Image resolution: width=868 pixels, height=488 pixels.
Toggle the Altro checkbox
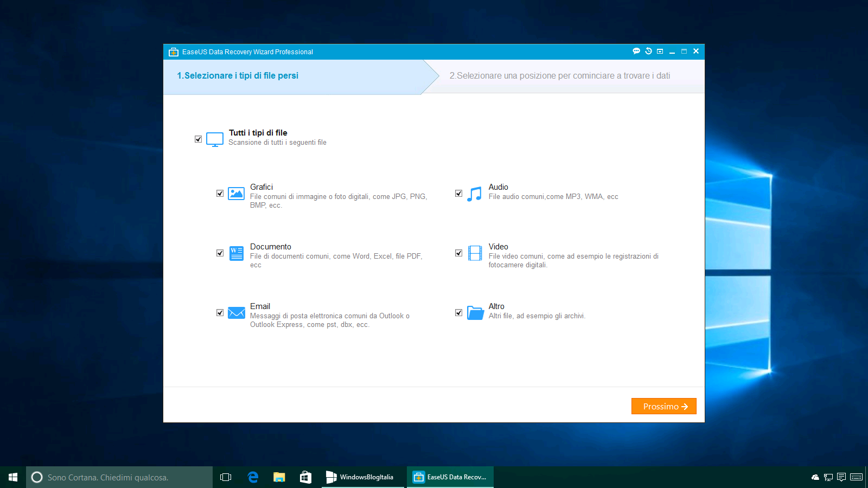(x=459, y=313)
